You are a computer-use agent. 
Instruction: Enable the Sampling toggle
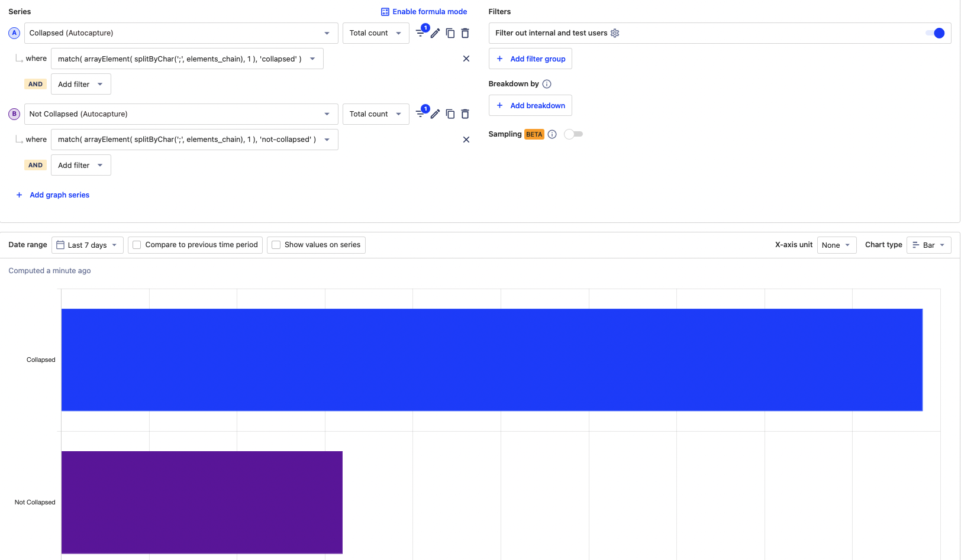(x=573, y=134)
